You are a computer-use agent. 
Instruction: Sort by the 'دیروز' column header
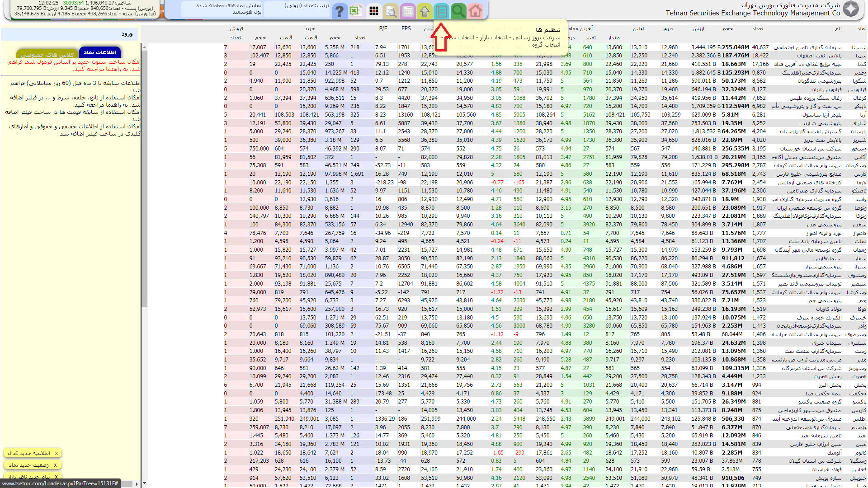pyautogui.click(x=668, y=28)
